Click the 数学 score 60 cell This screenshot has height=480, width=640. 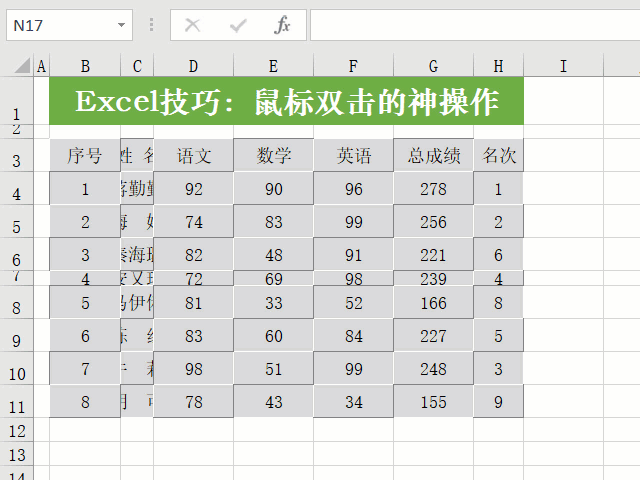coord(273,336)
